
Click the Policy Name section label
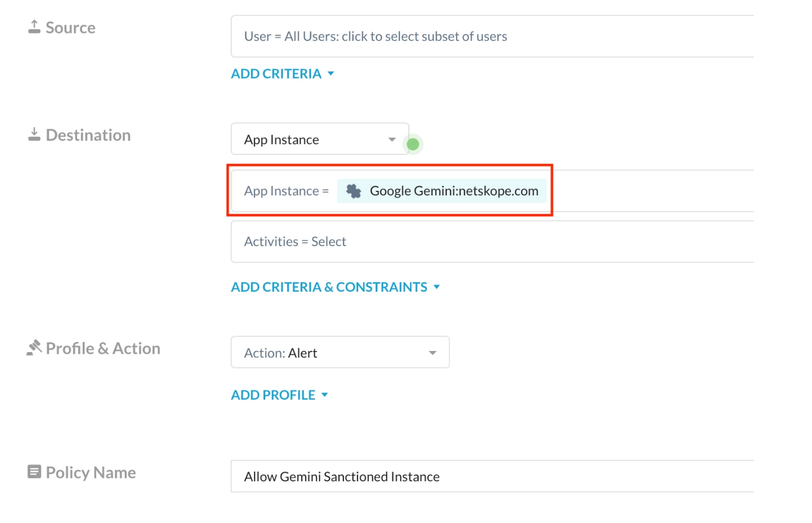(91, 472)
